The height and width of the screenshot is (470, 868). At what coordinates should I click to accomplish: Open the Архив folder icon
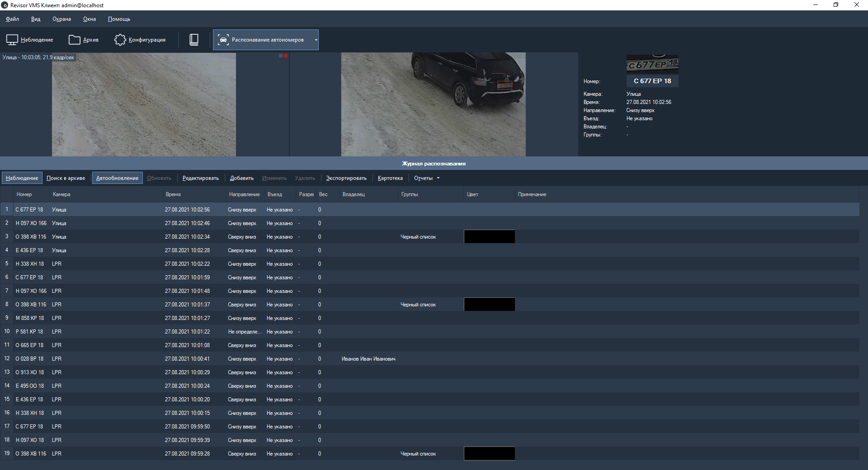[74, 40]
